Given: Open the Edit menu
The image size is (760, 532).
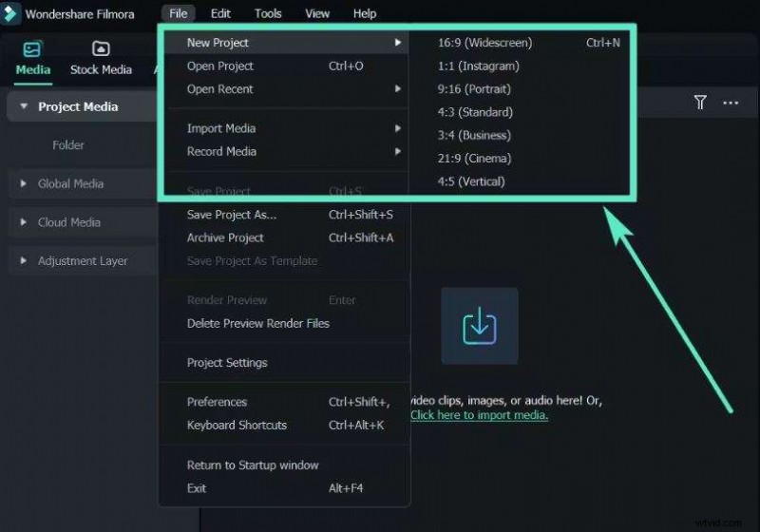Looking at the screenshot, I should coord(220,13).
